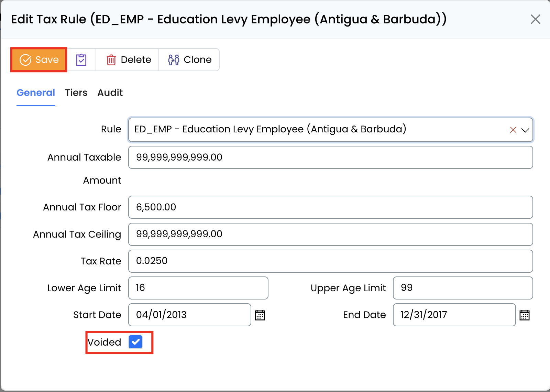The image size is (550, 392).
Task: Click the Save checkmark icon
Action: [25, 60]
